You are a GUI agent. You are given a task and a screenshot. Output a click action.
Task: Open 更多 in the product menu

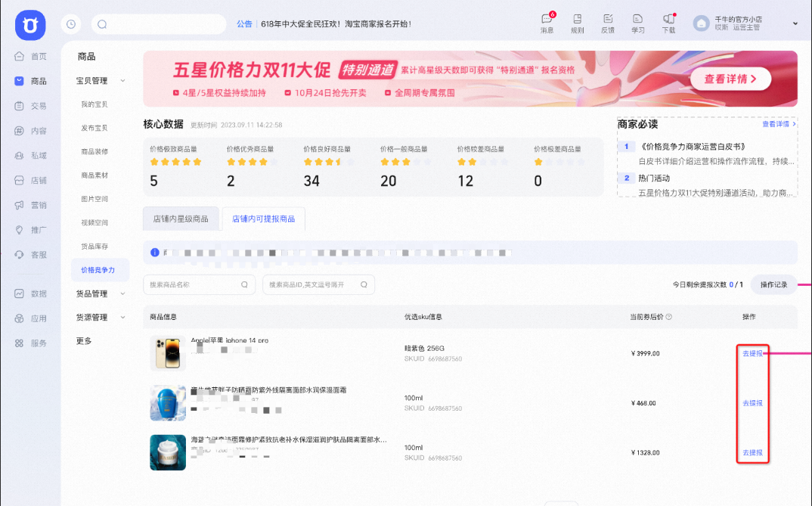point(84,341)
